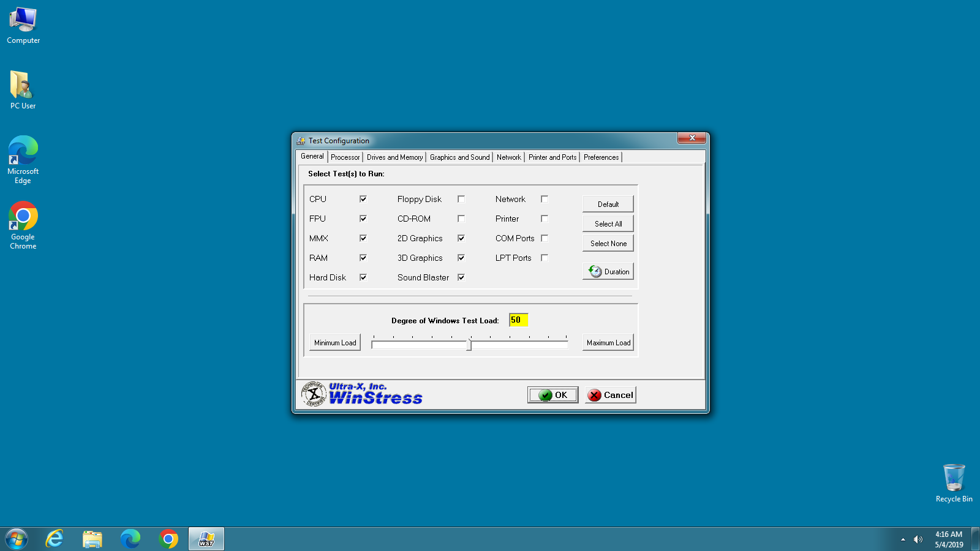Launch Google Chrome from the desktop

point(23,225)
